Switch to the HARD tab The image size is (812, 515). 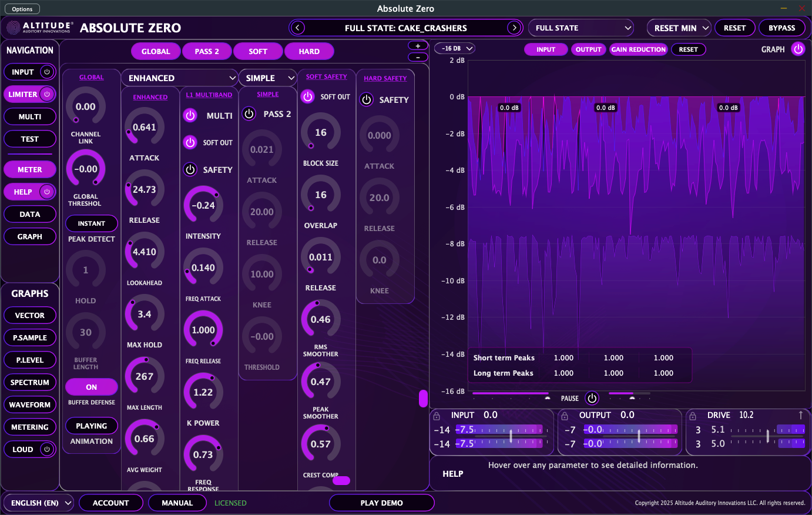[x=310, y=51]
